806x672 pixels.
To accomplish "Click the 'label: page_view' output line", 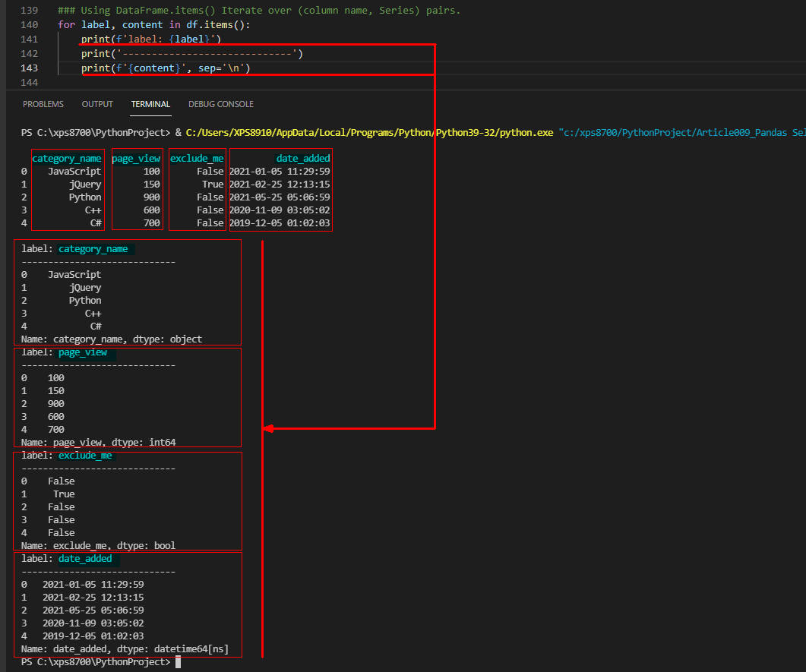I will (65, 352).
